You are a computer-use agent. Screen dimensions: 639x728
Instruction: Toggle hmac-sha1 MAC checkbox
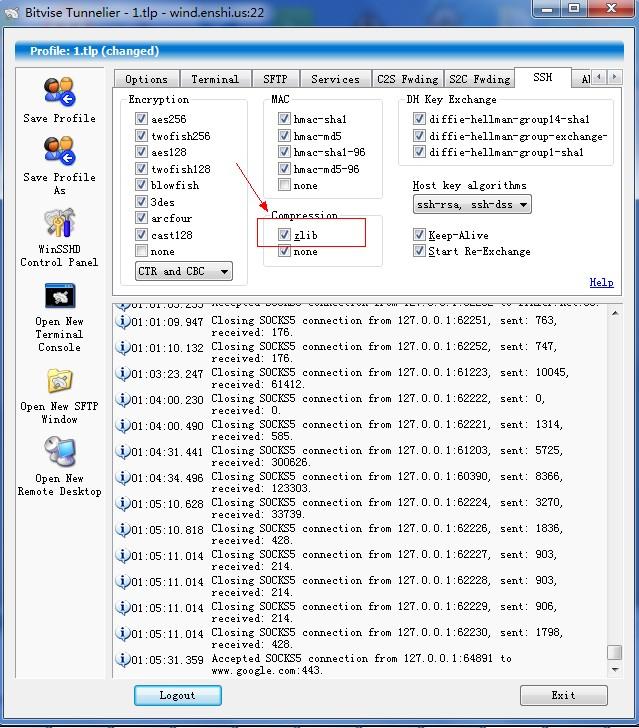click(x=284, y=119)
